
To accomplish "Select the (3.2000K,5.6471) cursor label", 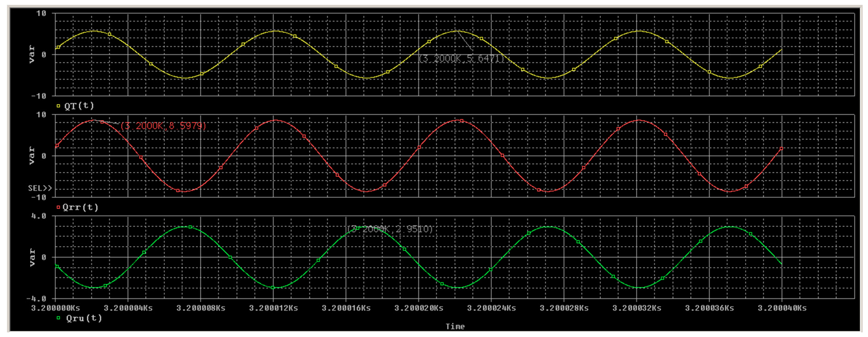I will (x=461, y=58).
